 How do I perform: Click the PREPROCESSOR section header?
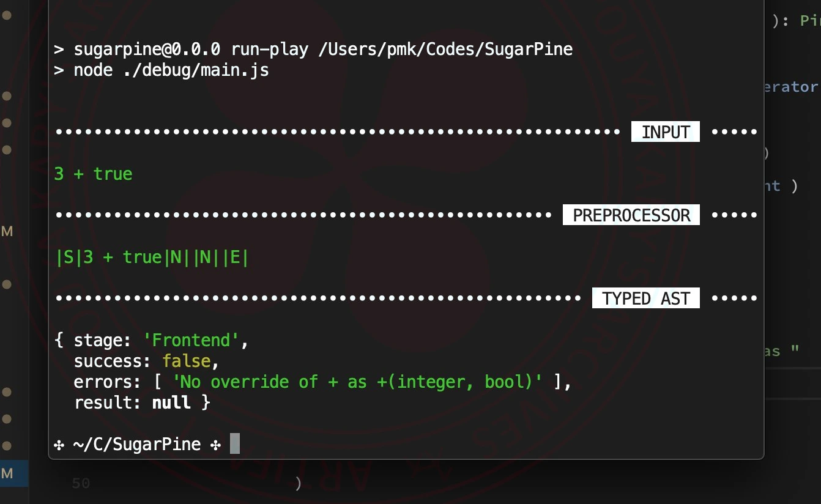tap(631, 215)
